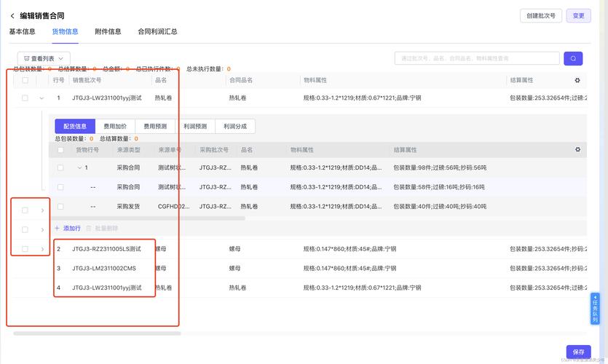The height and width of the screenshot is (364, 608).
Task: Go back using the arrow beside 编辑销售合同
Action: [x=12, y=16]
